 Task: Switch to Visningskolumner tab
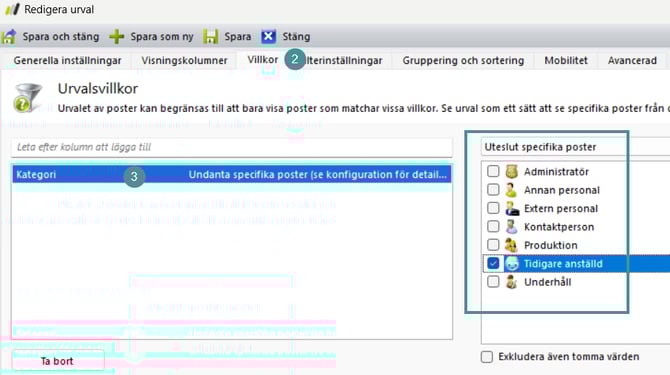tap(185, 60)
